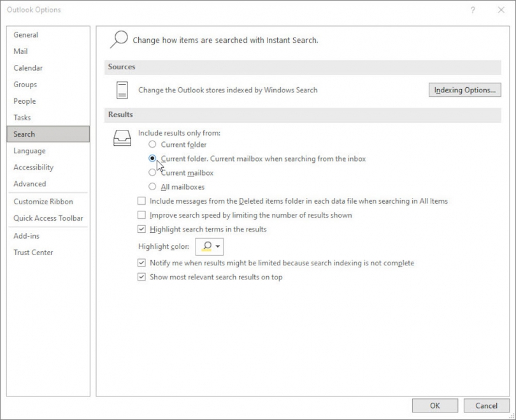The height and width of the screenshot is (420, 516).
Task: Click the Instant Search magnifying glass icon
Action: click(x=117, y=39)
